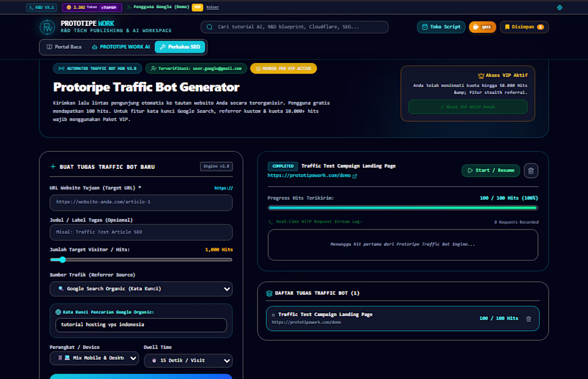Screen dimensions: 588x379
Task: Click the 2.202 Token balance
Action: (82, 7)
